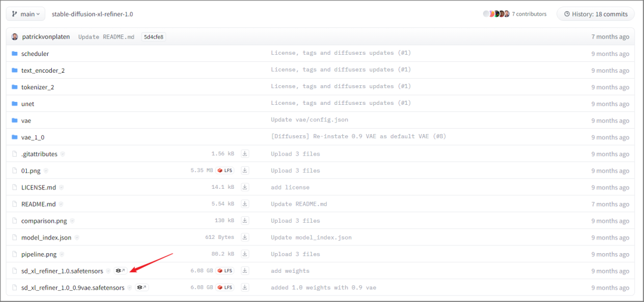
Task: Click the safe-scan badge next to LICENSE.md
Action: point(61,188)
